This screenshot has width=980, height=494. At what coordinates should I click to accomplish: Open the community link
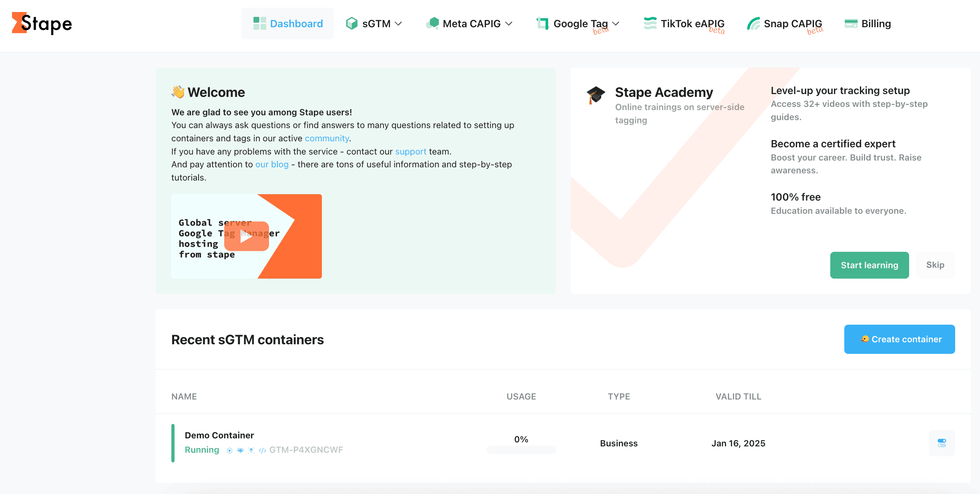point(327,138)
